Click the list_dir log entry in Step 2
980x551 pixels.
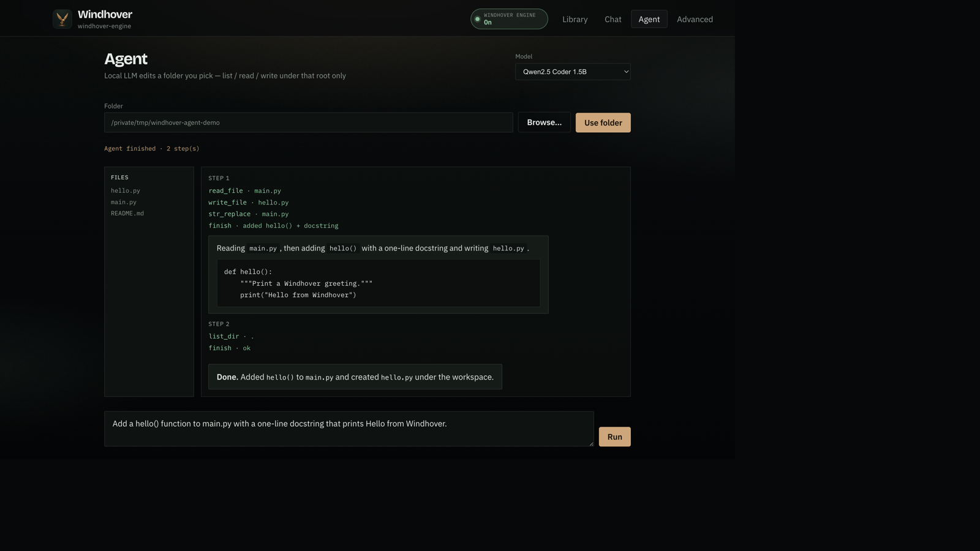pyautogui.click(x=231, y=336)
